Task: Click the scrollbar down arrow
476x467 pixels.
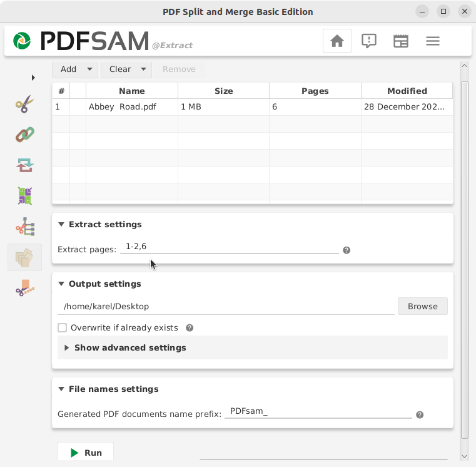Action: [465, 456]
